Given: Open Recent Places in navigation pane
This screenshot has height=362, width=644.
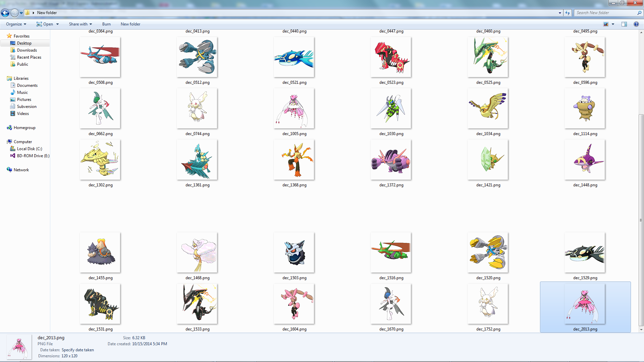Looking at the screenshot, I should 29,57.
